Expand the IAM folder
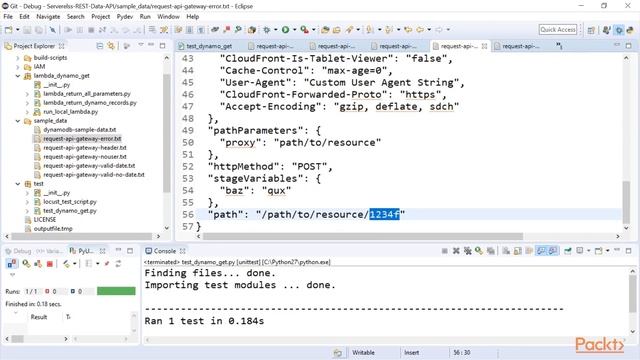The width and height of the screenshot is (640, 360). (18, 67)
